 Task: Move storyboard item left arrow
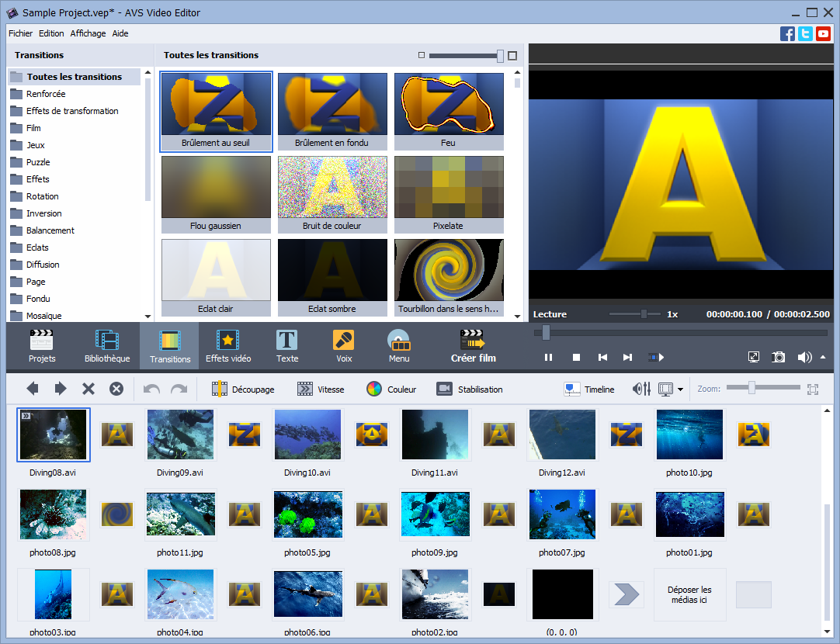33,389
